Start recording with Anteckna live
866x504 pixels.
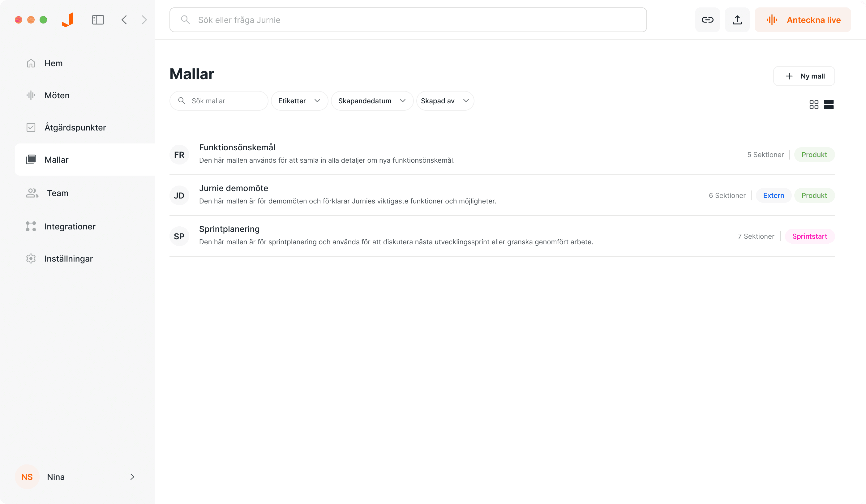[x=803, y=19]
